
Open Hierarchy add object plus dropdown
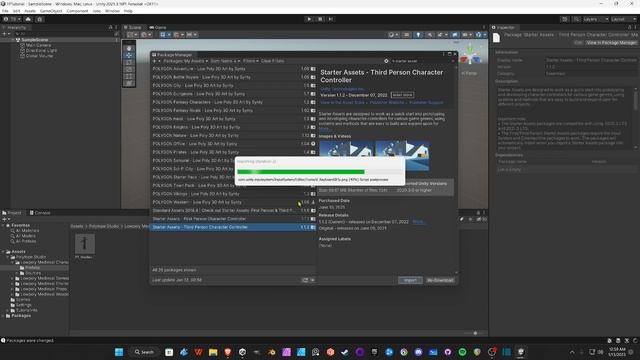[6, 34]
